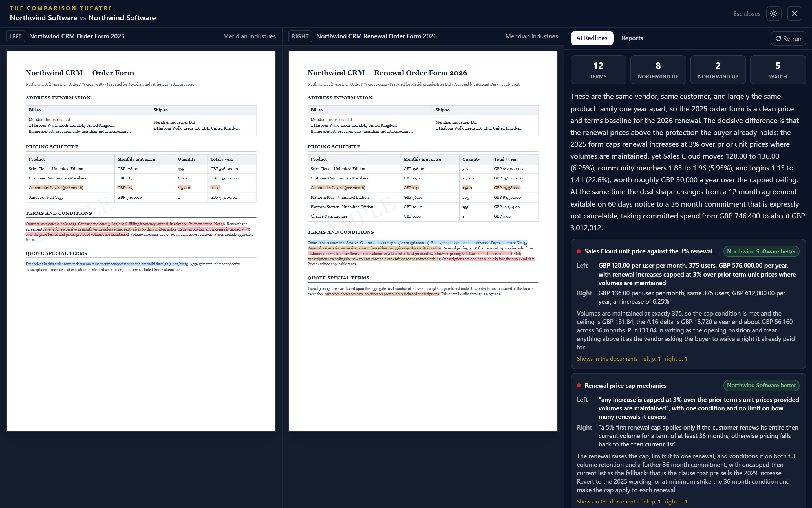Screen dimensions: 812x508
Task: Open the Sales Cloud unit price redline card title
Action: [x=652, y=251]
